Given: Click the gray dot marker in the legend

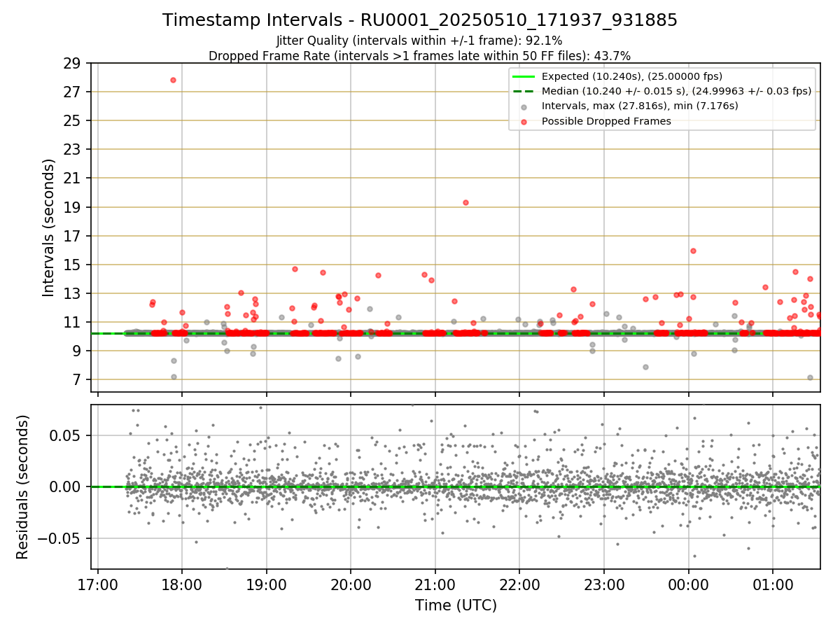Looking at the screenshot, I should [x=524, y=106].
